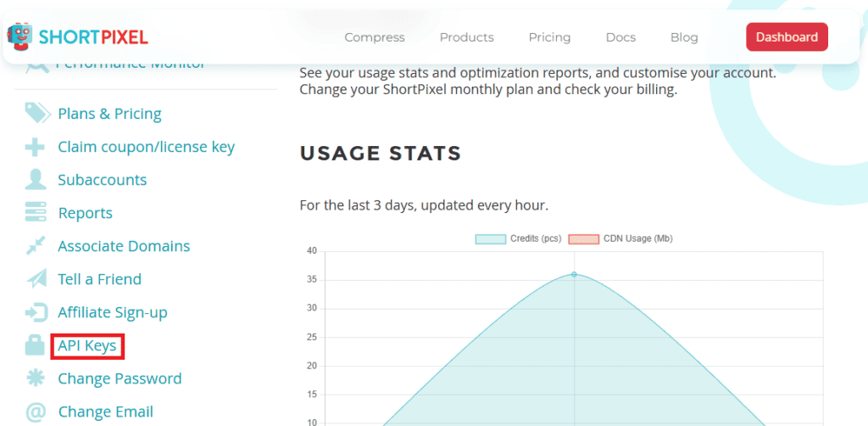The height and width of the screenshot is (426, 868).
Task: Open the Products menu item
Action: 466,37
